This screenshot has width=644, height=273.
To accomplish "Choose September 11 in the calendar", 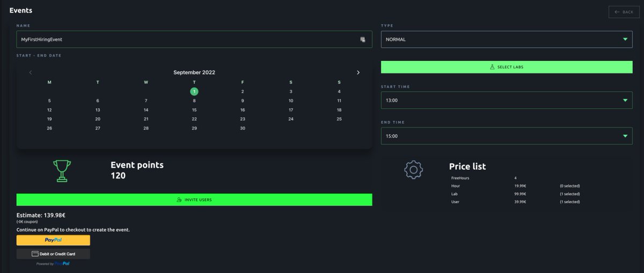I will pos(339,100).
